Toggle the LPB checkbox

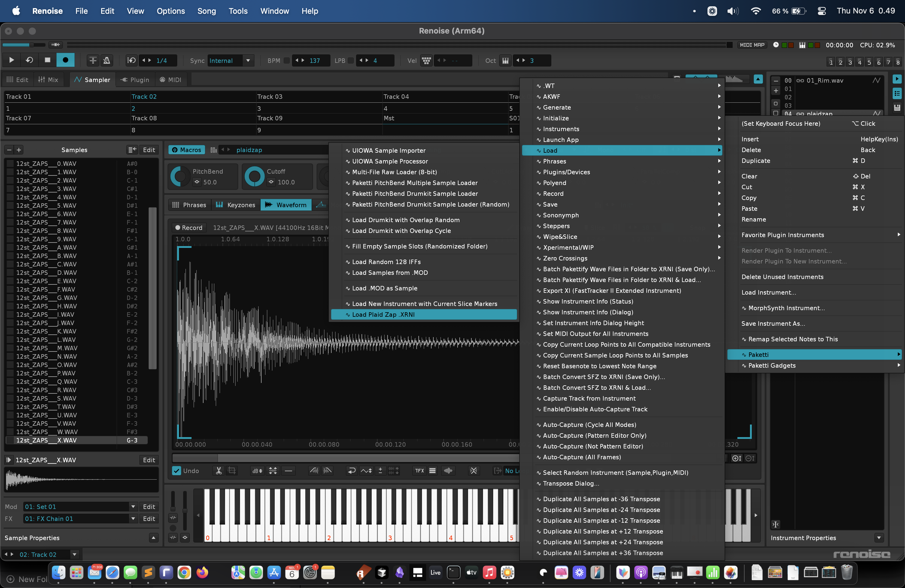tap(350, 60)
